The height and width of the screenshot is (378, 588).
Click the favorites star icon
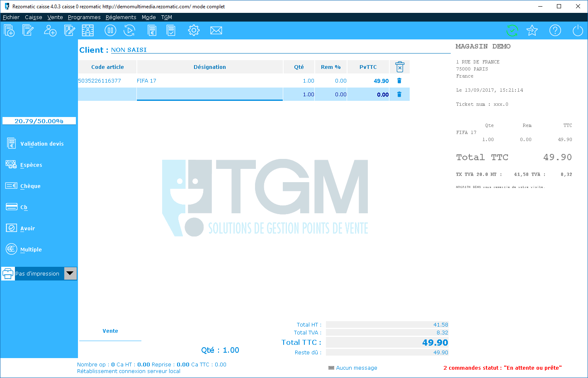532,30
